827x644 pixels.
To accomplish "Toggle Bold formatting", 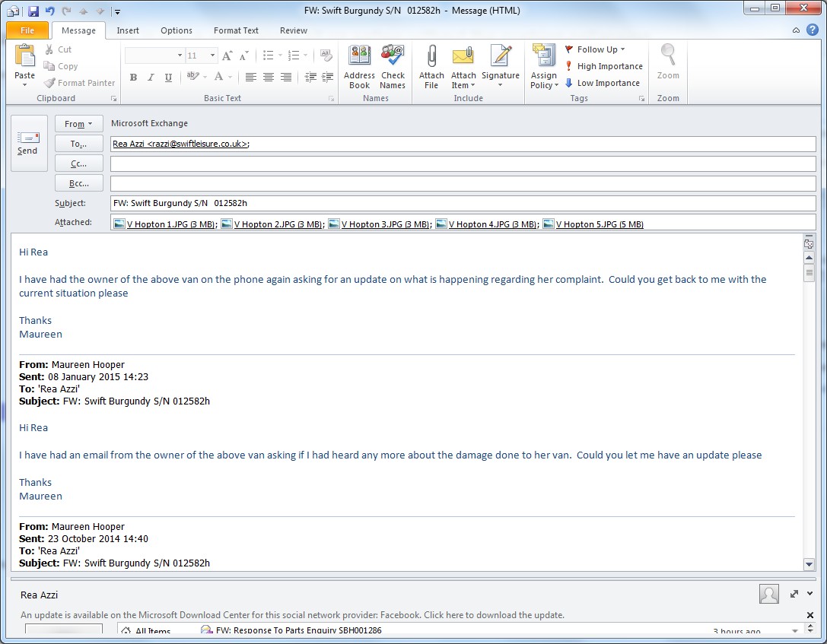I will [x=133, y=78].
